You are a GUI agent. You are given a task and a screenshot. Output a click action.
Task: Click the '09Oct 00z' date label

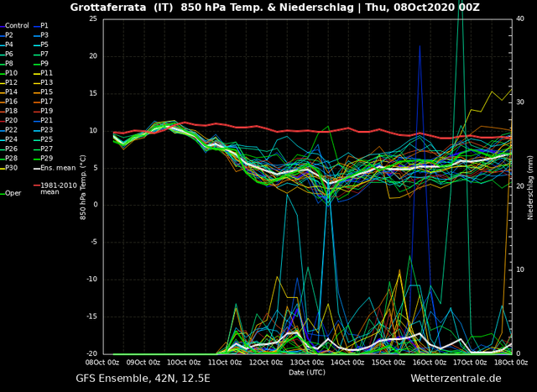[143, 363]
